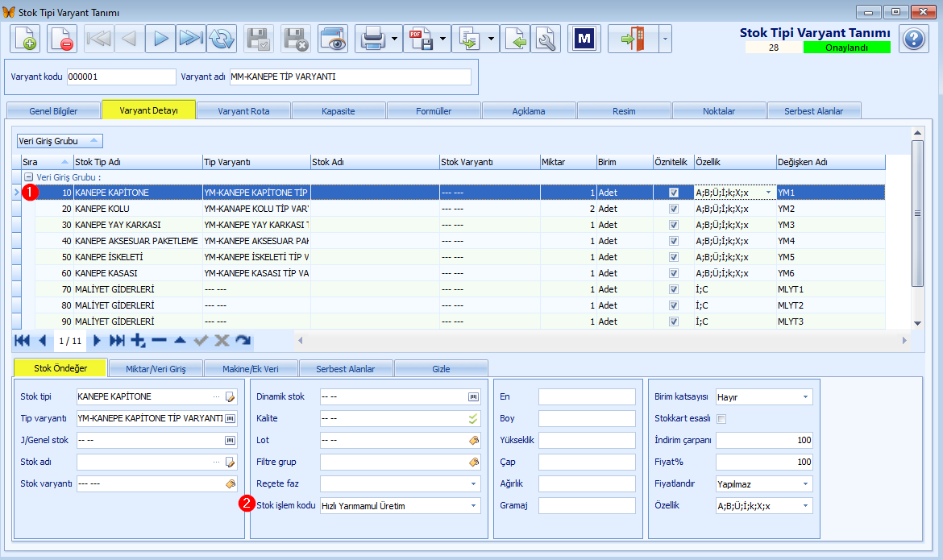Click the preview eye icon in toolbar
The image size is (943, 560).
[333, 39]
